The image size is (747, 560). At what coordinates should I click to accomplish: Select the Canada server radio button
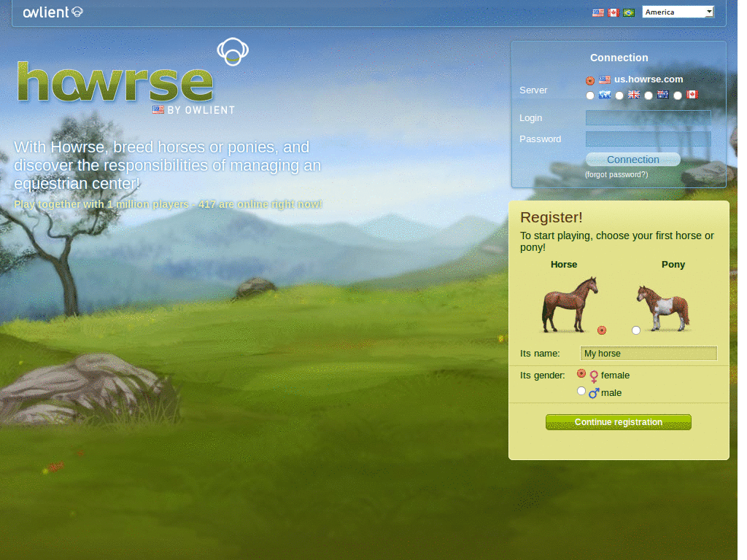click(678, 96)
